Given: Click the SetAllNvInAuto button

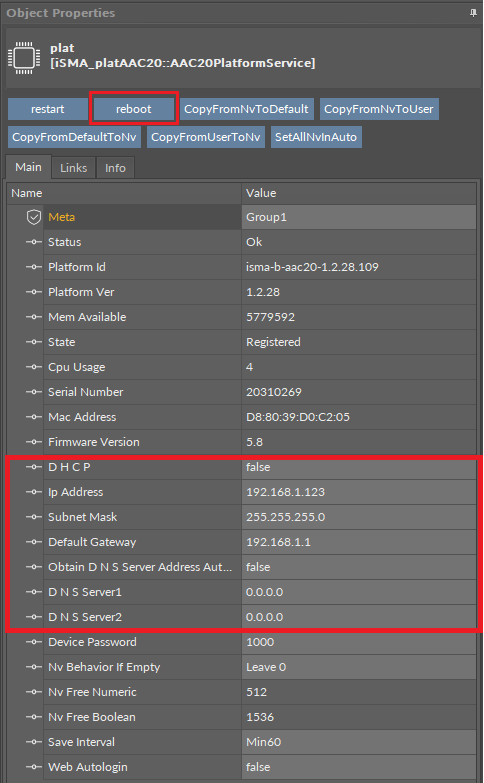Looking at the screenshot, I should tap(316, 137).
